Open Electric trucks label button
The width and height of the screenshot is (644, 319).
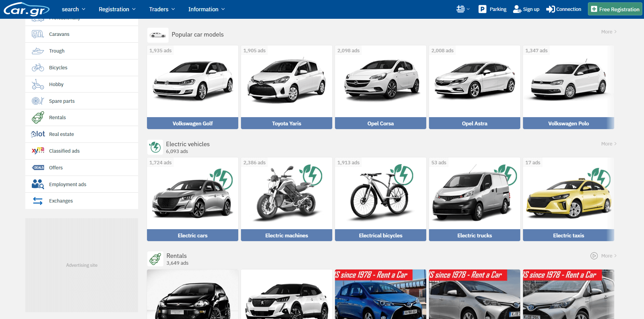click(x=474, y=235)
